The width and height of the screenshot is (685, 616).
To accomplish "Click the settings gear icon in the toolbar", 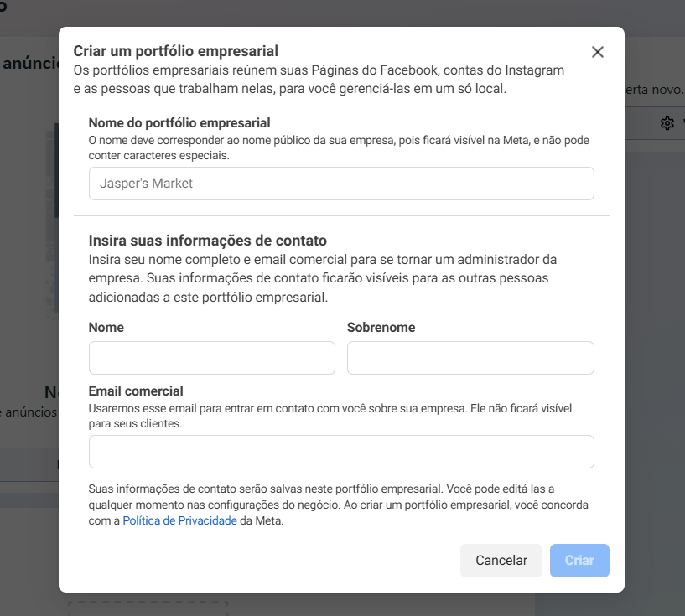I will [x=667, y=122].
